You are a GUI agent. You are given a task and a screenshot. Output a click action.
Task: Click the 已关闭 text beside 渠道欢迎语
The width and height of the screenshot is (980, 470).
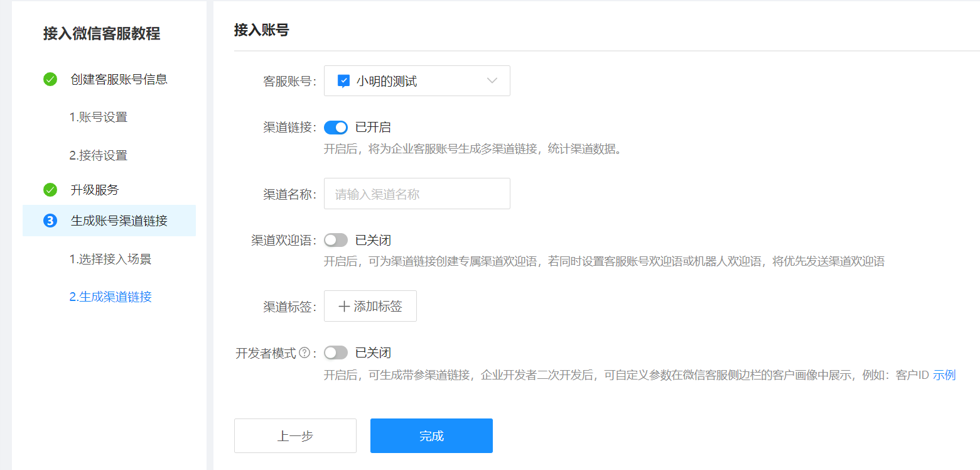coord(373,240)
